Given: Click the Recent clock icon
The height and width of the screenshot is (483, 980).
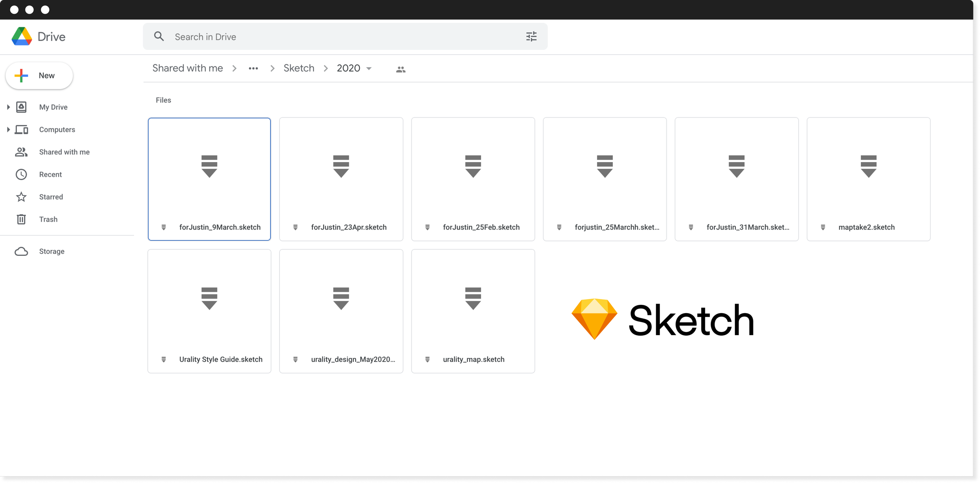Looking at the screenshot, I should [21, 174].
